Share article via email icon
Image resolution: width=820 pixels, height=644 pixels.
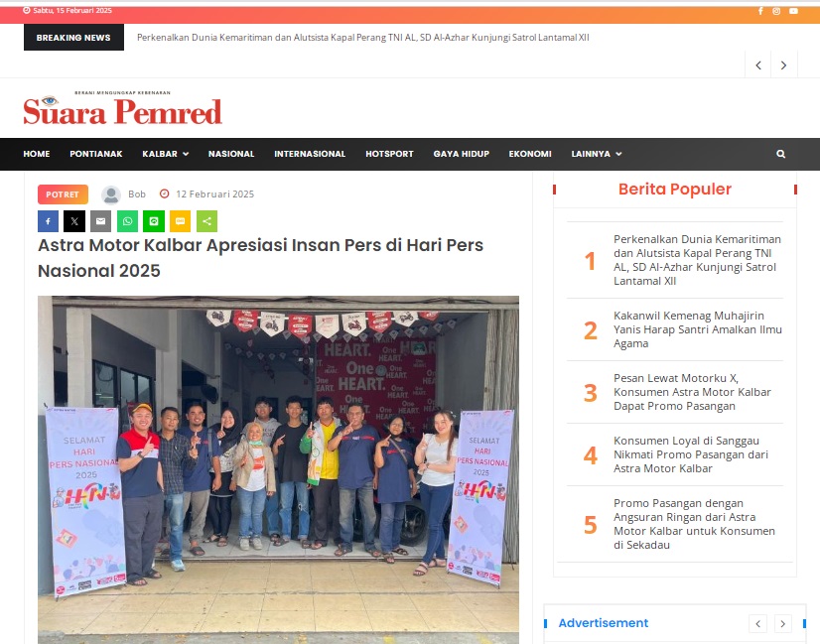pyautogui.click(x=101, y=221)
